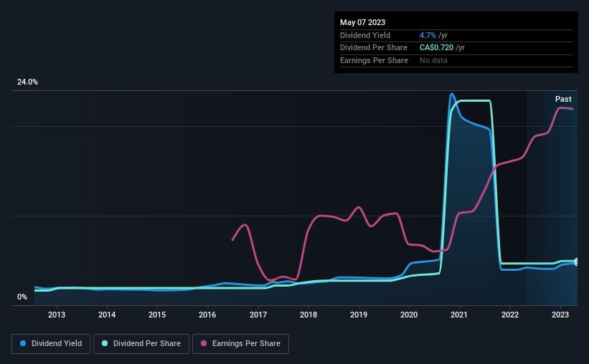Click the 2015 x-axis year label
This screenshot has width=589, height=364.
coord(157,315)
